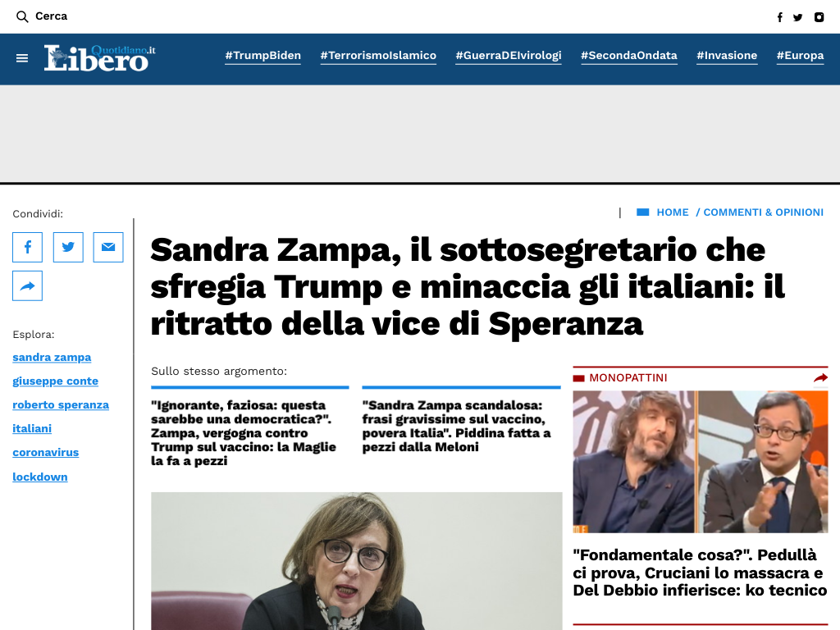Open Pedullà and Cruciani video thumbnail
The image size is (840, 630).
point(701,462)
